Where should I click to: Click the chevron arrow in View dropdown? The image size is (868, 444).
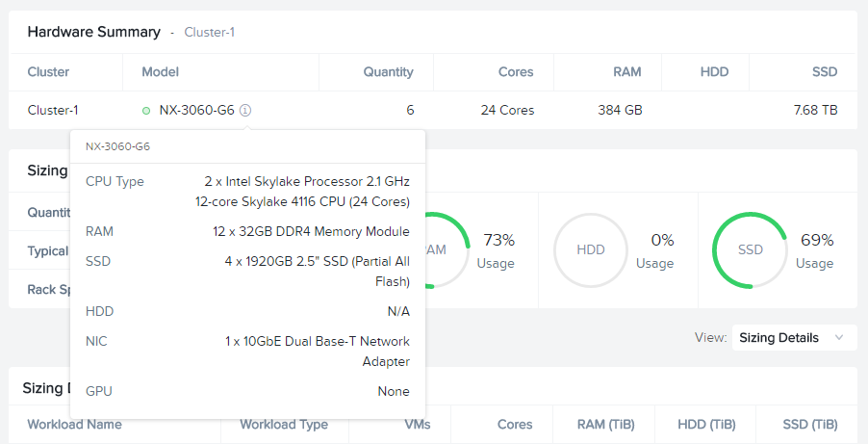(839, 337)
